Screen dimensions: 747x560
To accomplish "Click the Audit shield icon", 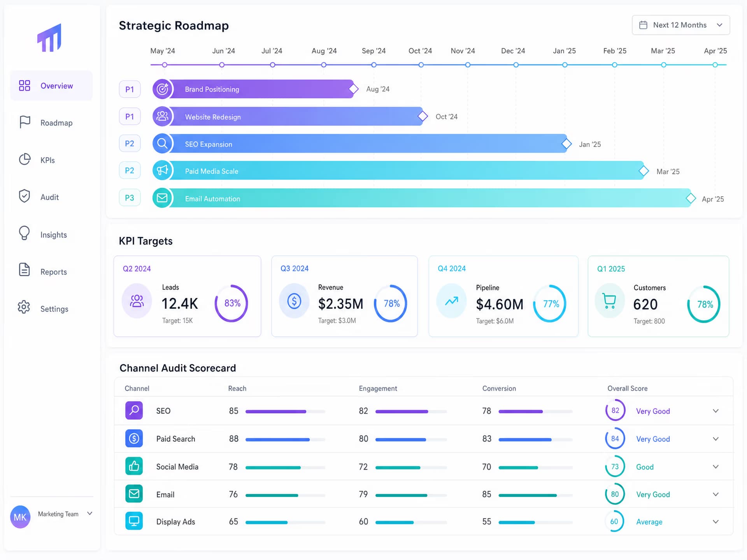I will coord(25,196).
